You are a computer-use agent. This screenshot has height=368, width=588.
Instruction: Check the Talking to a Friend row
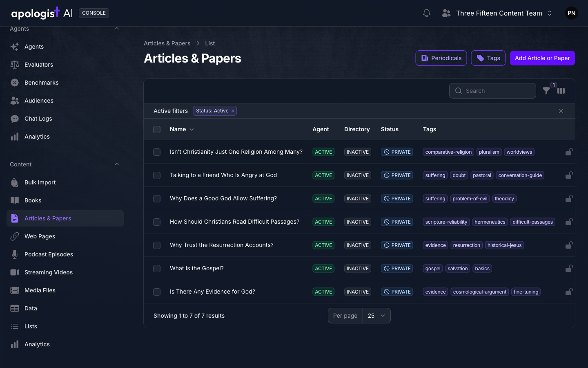(x=157, y=175)
